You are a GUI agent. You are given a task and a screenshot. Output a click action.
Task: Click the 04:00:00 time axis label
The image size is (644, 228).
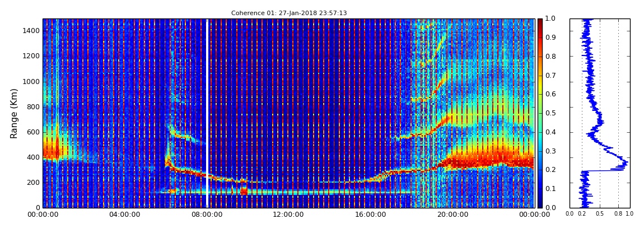pos(123,214)
